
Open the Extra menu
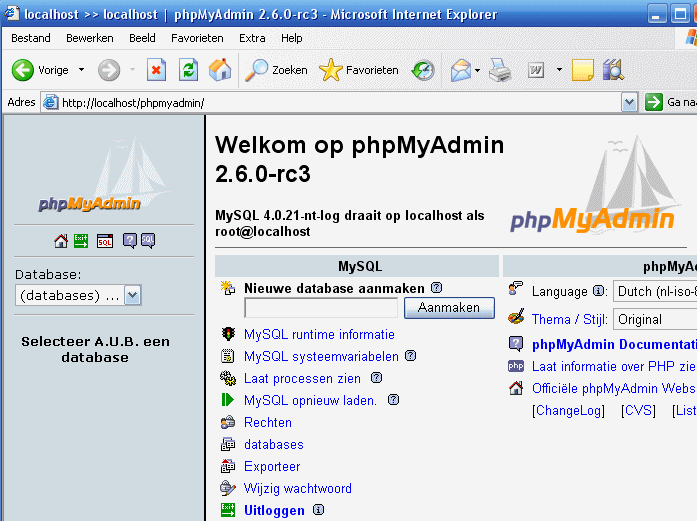252,38
